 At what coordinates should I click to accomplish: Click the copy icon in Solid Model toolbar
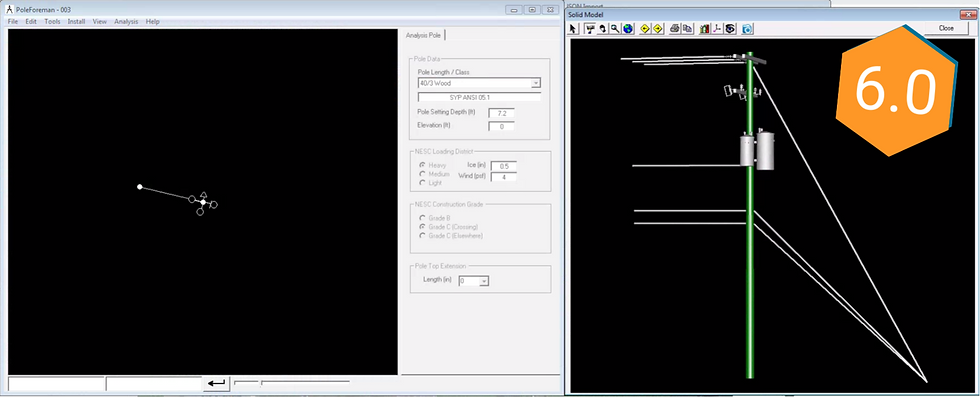click(x=687, y=29)
